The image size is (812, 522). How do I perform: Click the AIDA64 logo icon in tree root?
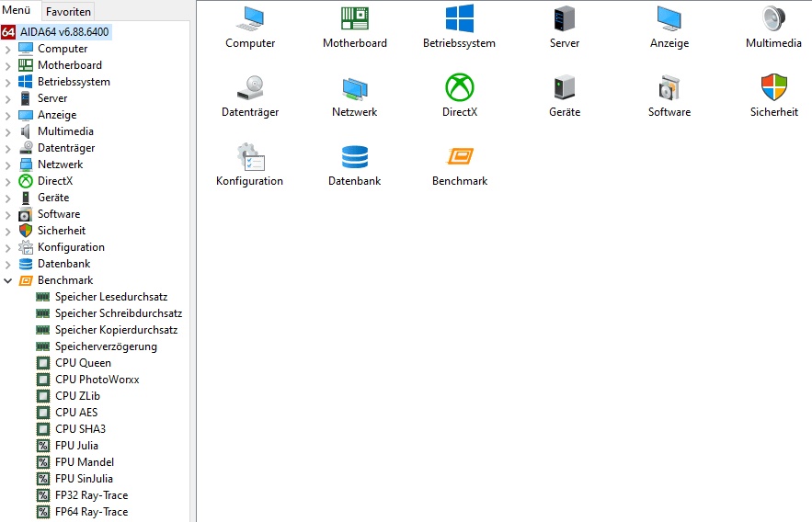(x=8, y=32)
